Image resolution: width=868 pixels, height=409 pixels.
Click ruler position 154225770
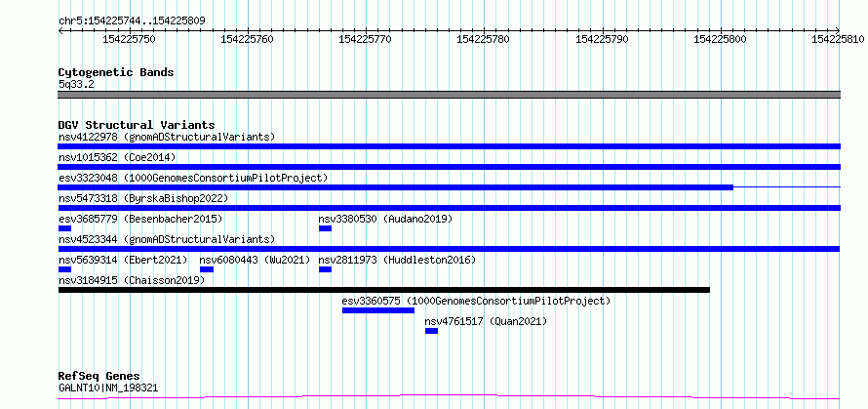pos(365,39)
